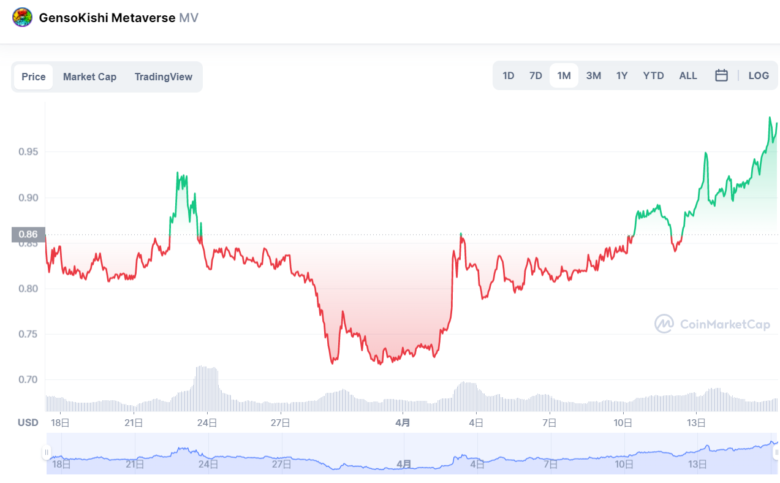Image resolution: width=780 pixels, height=483 pixels.
Task: Open the calendar date range picker
Action: pyautogui.click(x=721, y=76)
